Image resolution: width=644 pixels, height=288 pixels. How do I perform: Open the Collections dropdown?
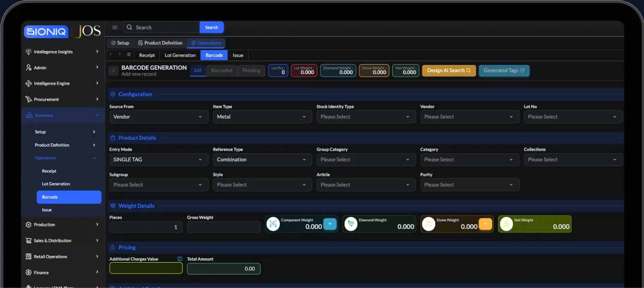pyautogui.click(x=573, y=160)
